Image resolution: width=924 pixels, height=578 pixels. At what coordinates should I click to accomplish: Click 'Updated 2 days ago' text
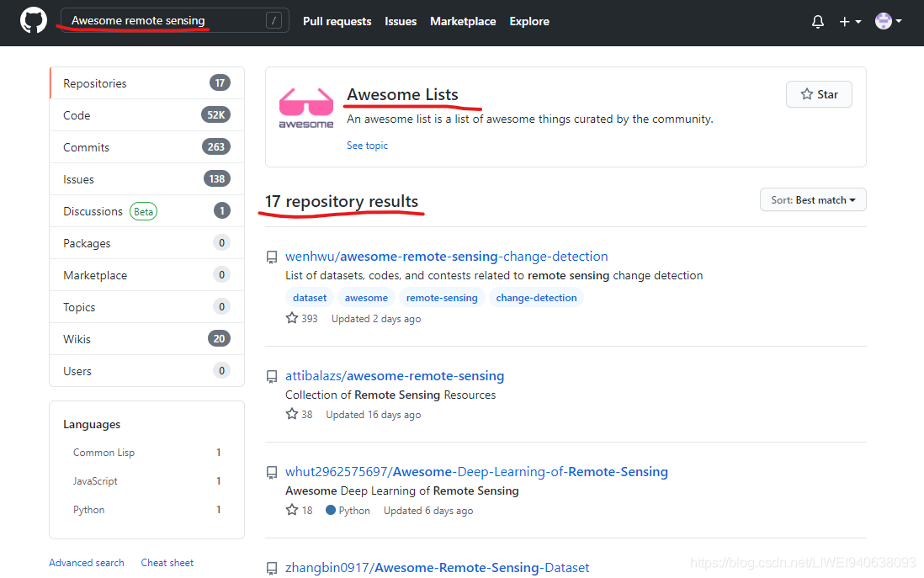point(376,319)
